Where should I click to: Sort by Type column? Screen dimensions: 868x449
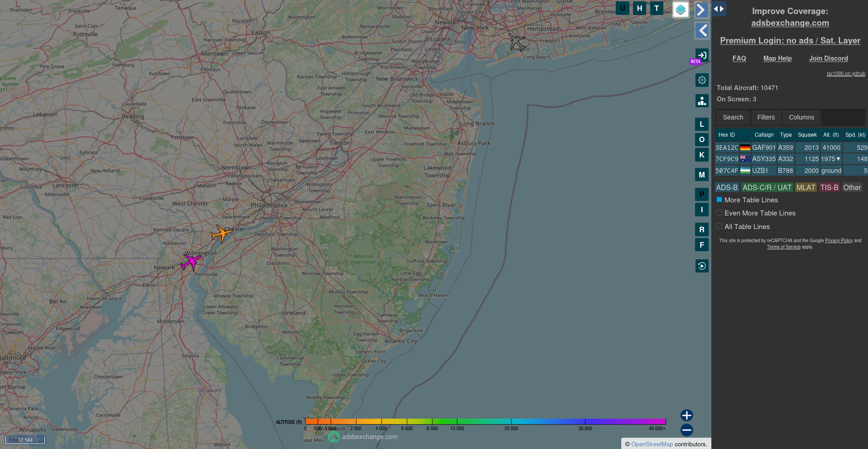786,135
